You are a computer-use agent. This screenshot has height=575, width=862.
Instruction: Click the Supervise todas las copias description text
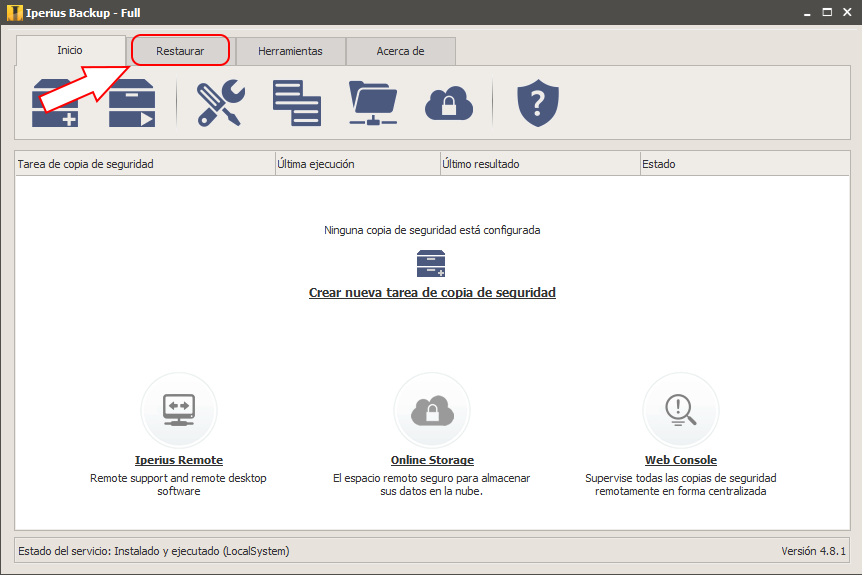point(681,485)
